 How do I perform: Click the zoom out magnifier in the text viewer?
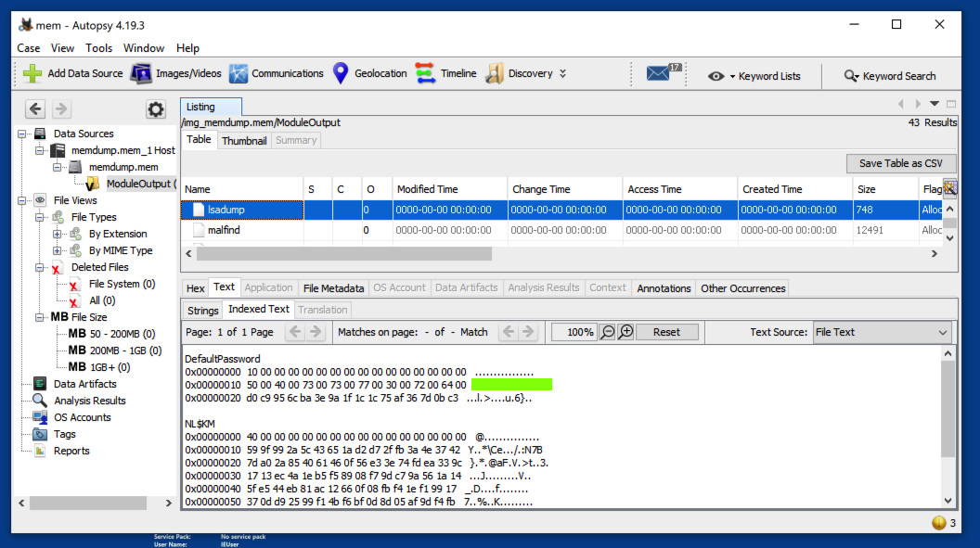(x=608, y=332)
